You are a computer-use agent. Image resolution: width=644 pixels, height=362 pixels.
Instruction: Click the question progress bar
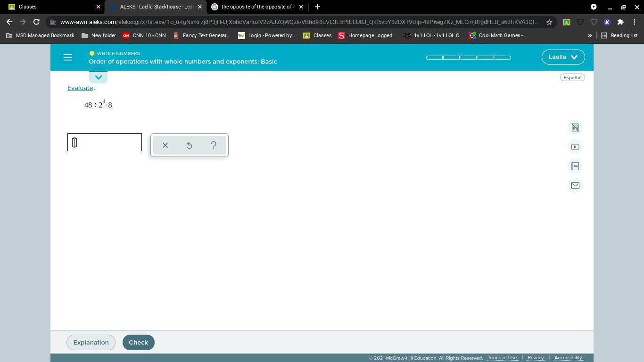(x=468, y=58)
